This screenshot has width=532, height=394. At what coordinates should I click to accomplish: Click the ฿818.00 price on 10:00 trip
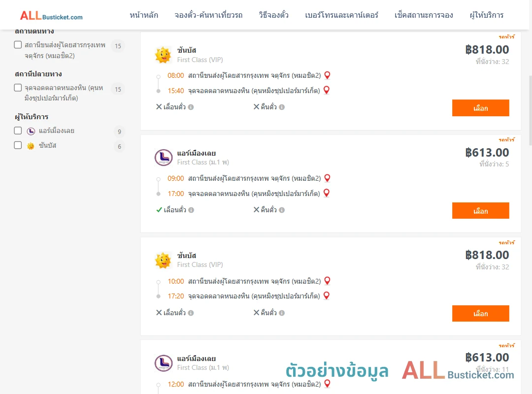[487, 255]
